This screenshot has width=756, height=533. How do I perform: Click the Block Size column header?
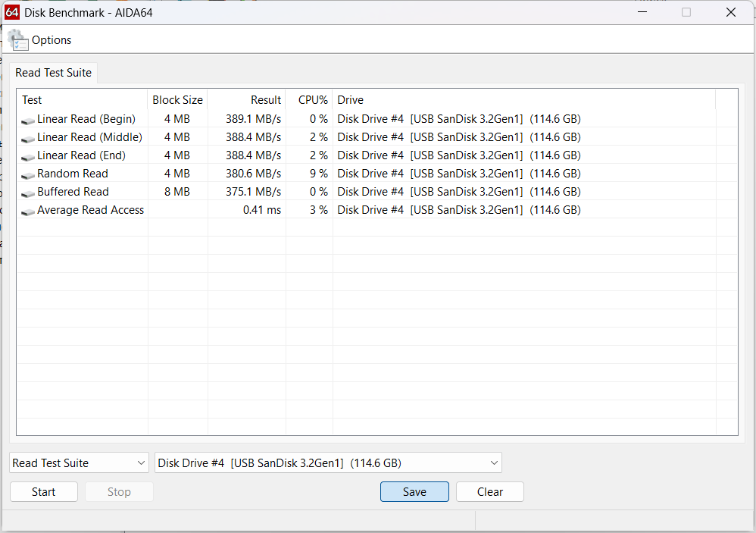pos(178,100)
